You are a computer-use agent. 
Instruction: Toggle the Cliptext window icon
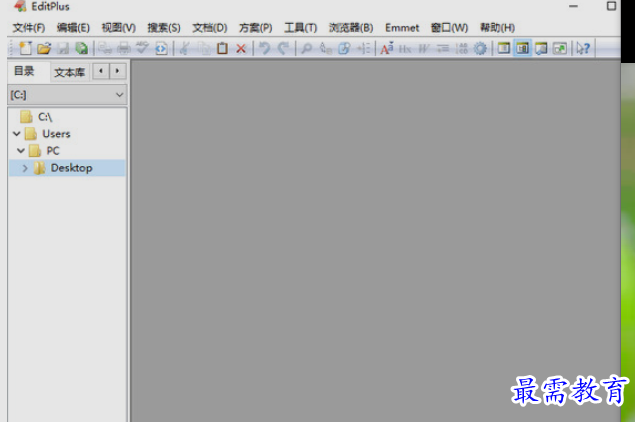504,49
